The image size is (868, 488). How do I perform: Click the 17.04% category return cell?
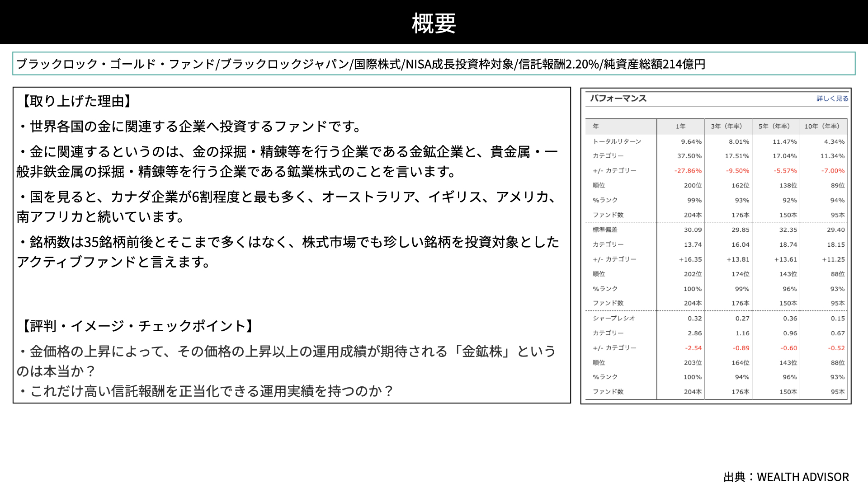click(x=785, y=156)
